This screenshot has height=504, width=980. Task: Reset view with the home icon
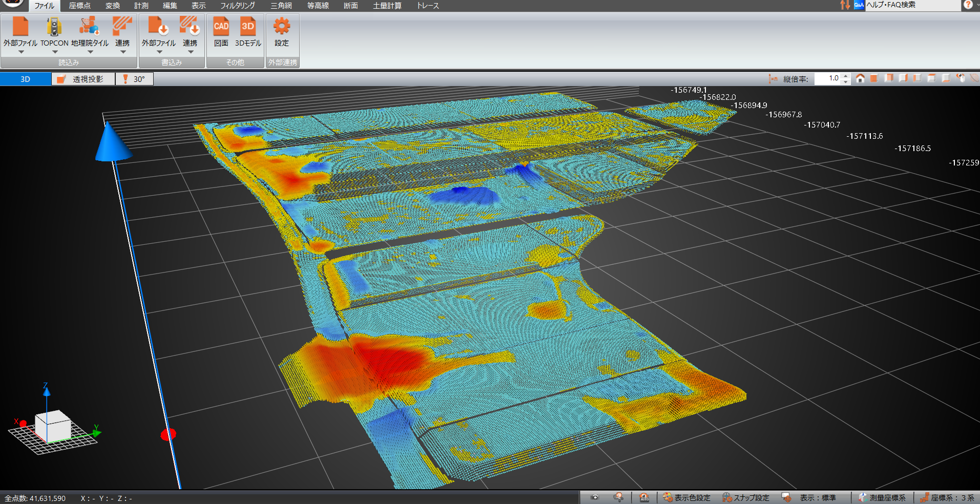tap(860, 78)
